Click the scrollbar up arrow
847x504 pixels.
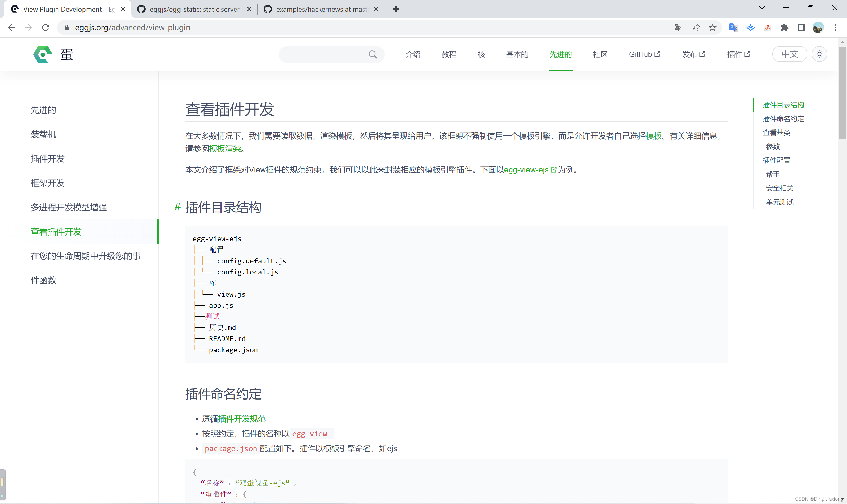tap(842, 42)
